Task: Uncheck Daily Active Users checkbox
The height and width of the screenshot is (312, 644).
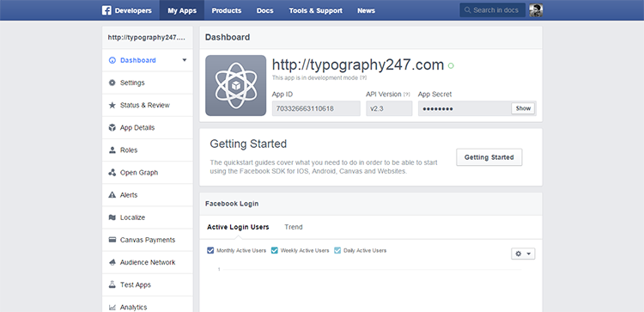Action: click(337, 250)
